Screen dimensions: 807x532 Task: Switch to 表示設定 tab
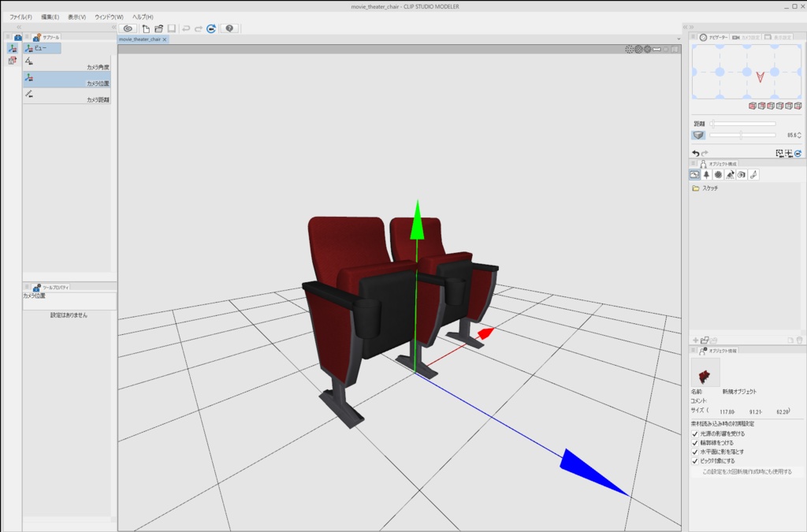coord(778,38)
